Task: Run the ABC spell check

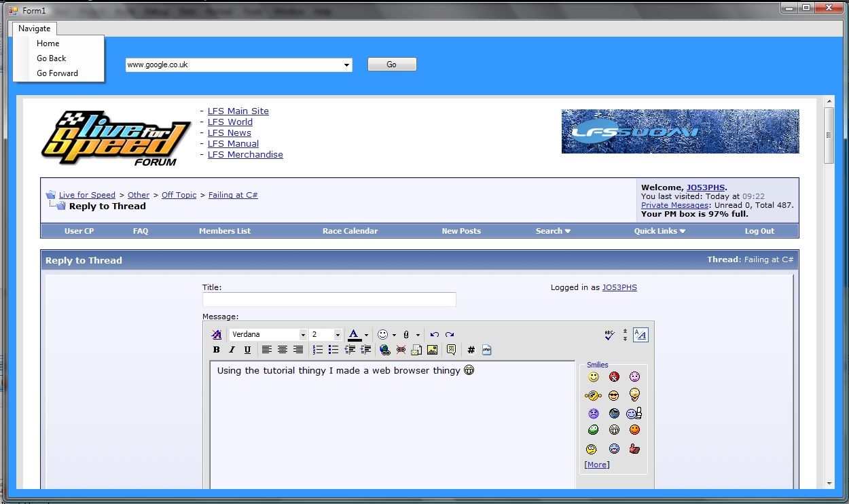Action: 609,335
